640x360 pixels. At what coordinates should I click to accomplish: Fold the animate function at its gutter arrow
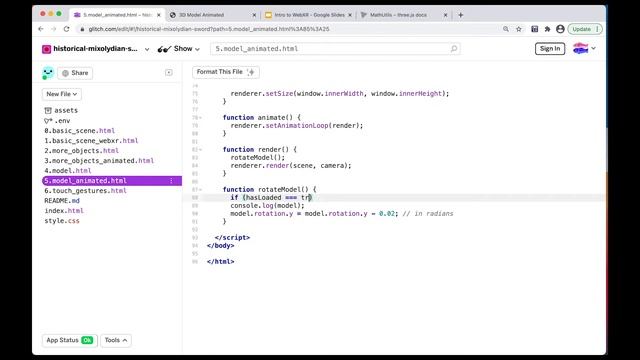(200, 118)
